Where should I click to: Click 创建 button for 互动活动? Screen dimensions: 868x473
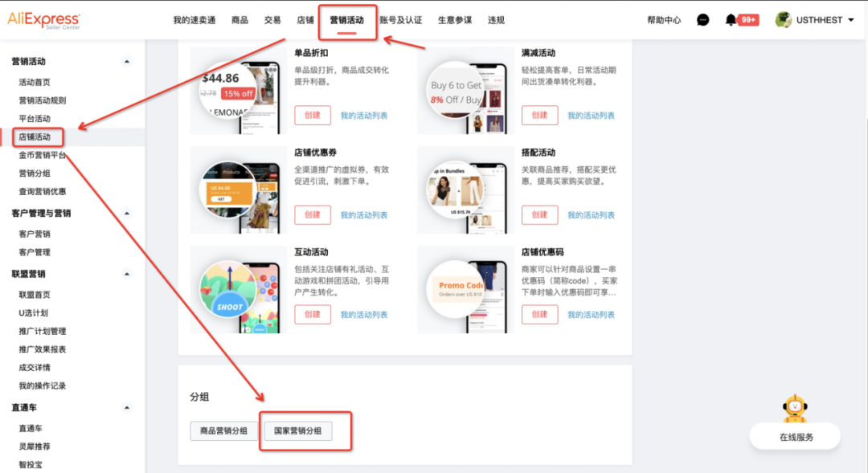[312, 314]
